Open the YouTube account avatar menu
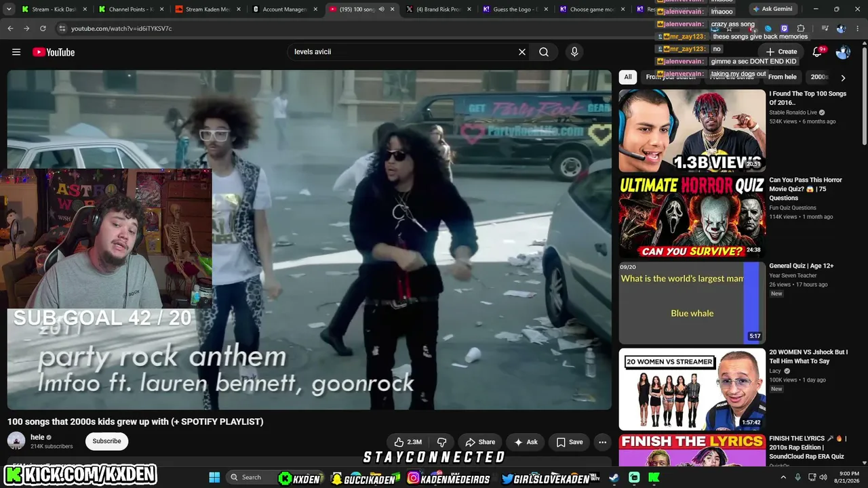 tap(843, 52)
